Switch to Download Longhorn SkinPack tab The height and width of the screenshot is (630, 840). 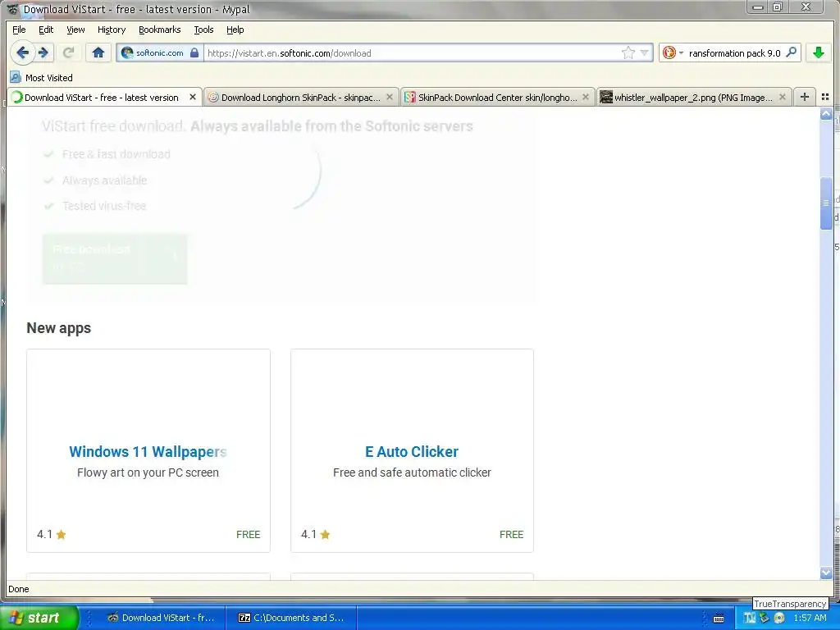pos(300,98)
